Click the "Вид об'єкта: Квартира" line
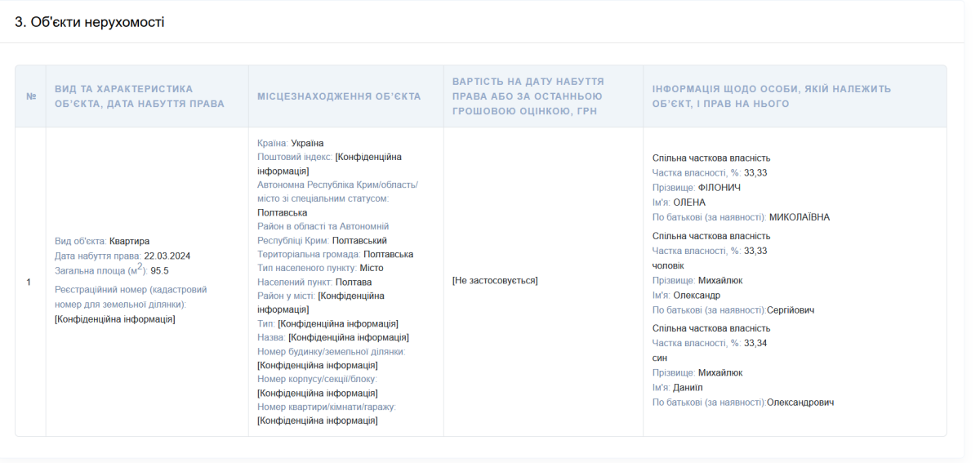The image size is (980, 463). pos(102,241)
